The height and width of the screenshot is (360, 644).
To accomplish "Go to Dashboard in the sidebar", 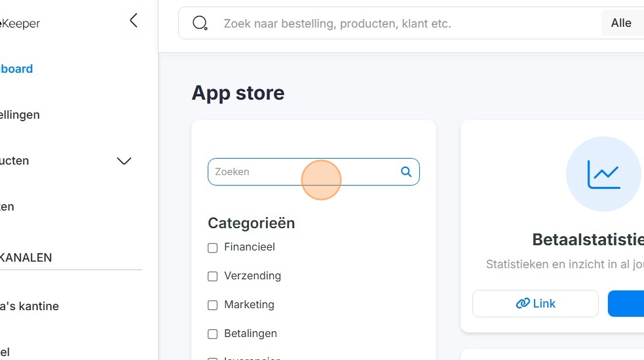I will coord(16,69).
